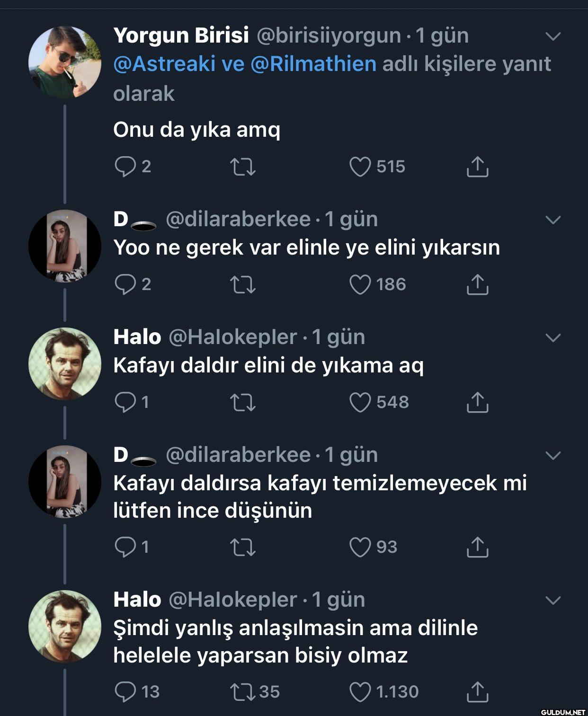Viewport: 588px width, 716px height.
Task: Open chevron menu on the last Halo tweet
Action: [553, 601]
